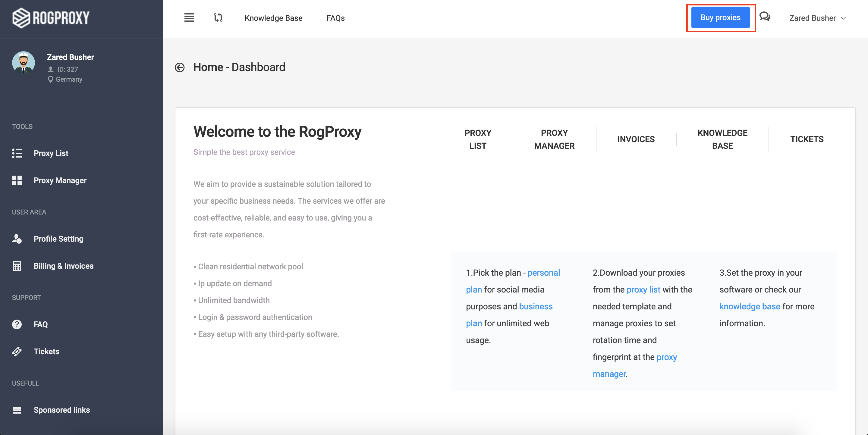Click 'Ip update on demand' bullet

[x=235, y=283]
